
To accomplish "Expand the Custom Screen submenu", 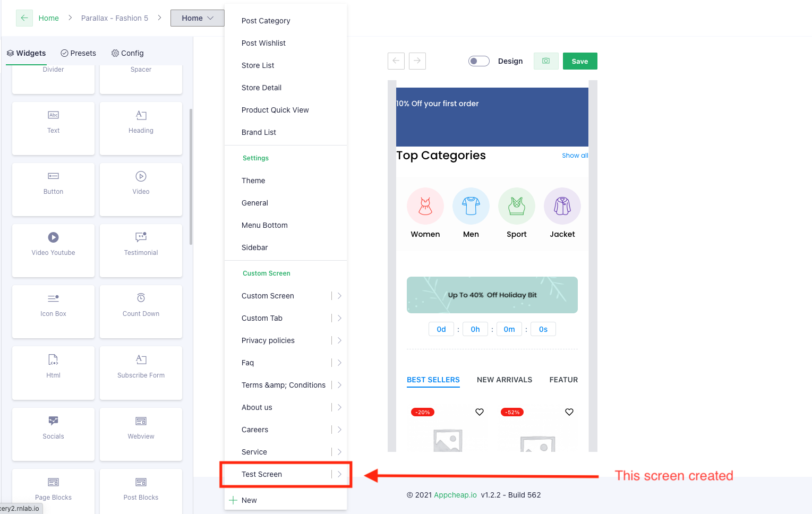I will tap(339, 296).
